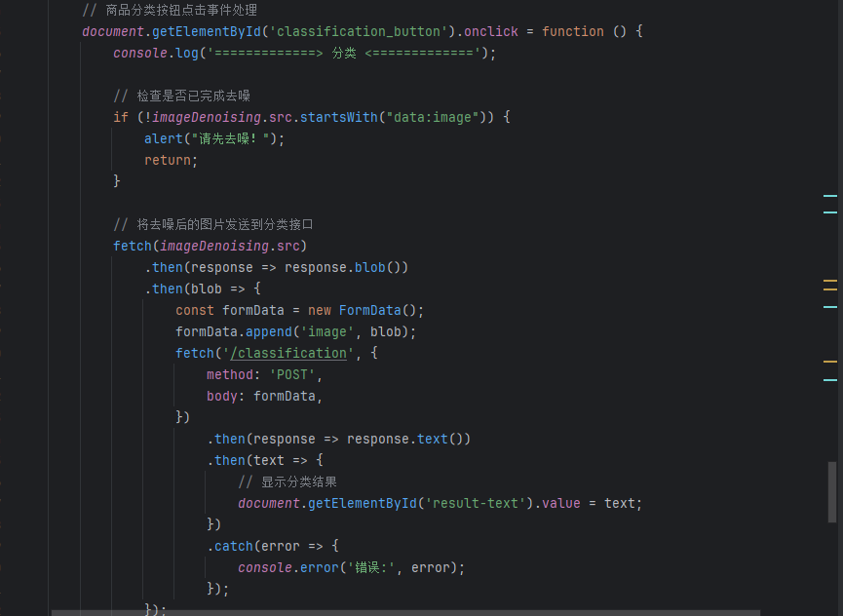Image resolution: width=843 pixels, height=616 pixels.
Task: Click the 'POST' string value
Action: click(292, 374)
